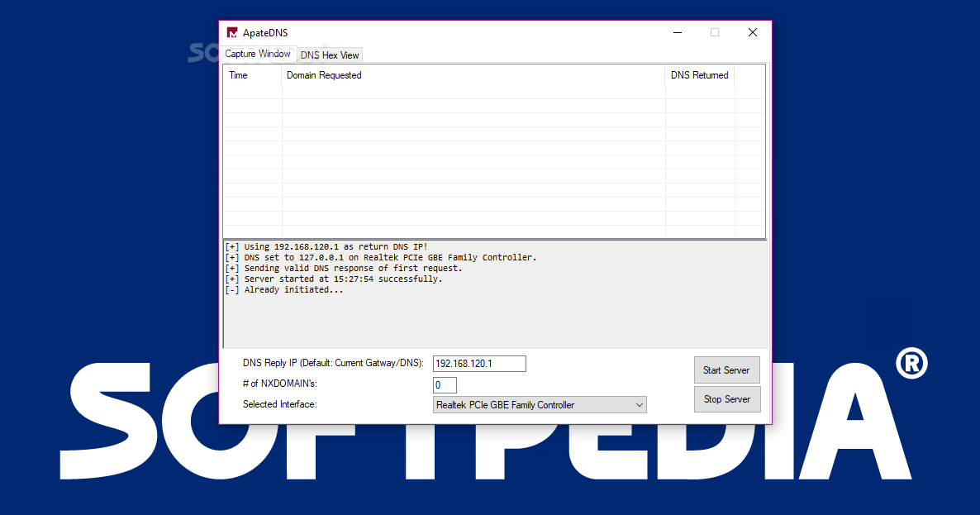Click the Start Server button
The image size is (980, 515).
(x=727, y=370)
